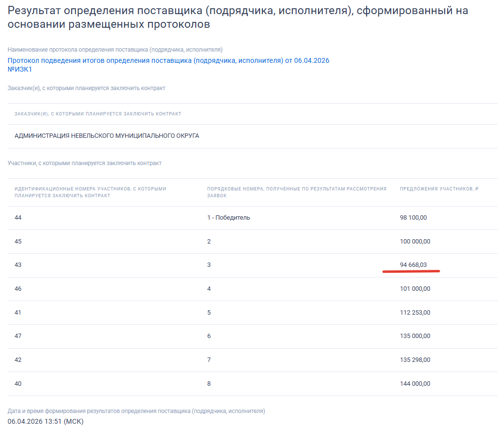Select the bid 135 000,00 for participant 47
504x433 pixels.
[415, 336]
